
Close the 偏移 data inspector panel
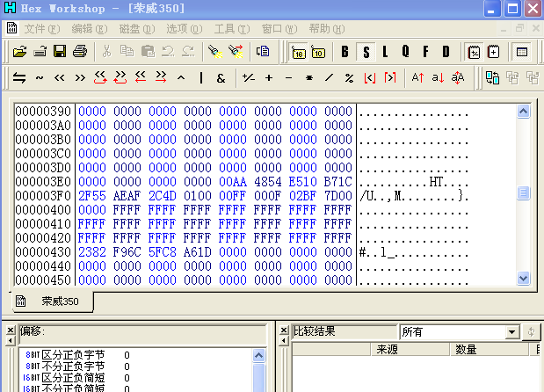click(x=11, y=330)
